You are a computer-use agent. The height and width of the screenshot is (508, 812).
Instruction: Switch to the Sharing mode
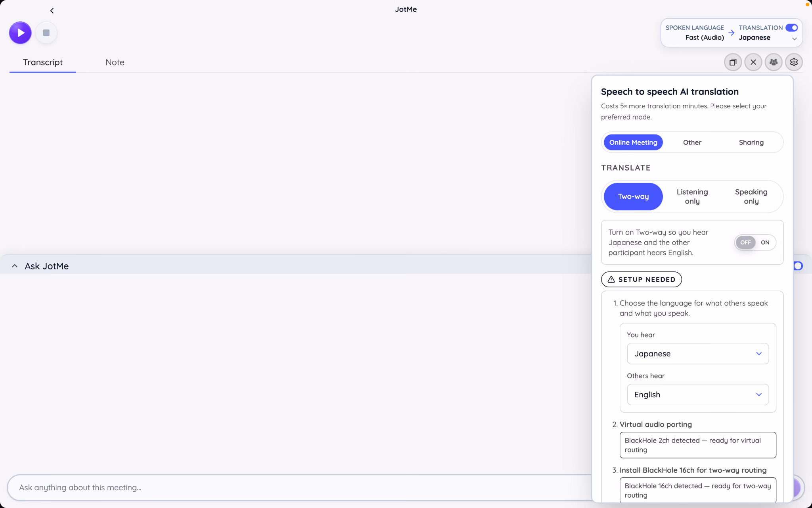pyautogui.click(x=751, y=142)
